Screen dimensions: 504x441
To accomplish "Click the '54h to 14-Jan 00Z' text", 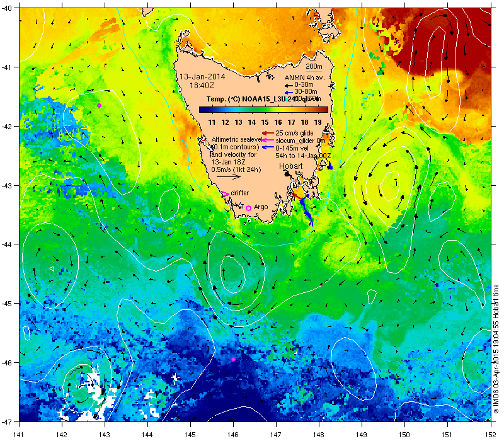I will tap(303, 156).
